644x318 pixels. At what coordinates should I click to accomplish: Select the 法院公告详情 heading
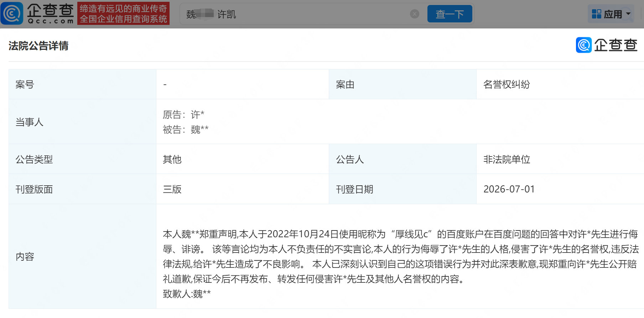[38, 46]
